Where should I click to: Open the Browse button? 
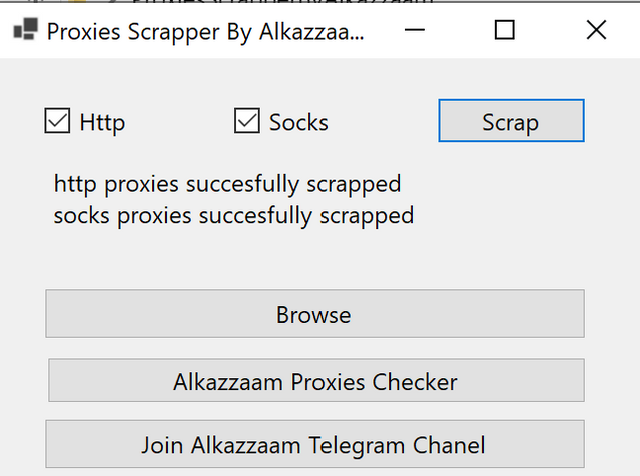click(314, 314)
